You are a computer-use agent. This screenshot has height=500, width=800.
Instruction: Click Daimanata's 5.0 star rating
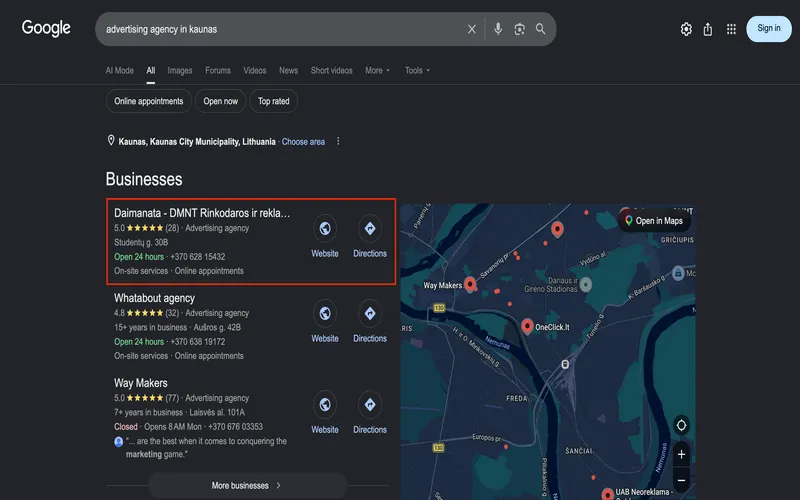(x=146, y=228)
